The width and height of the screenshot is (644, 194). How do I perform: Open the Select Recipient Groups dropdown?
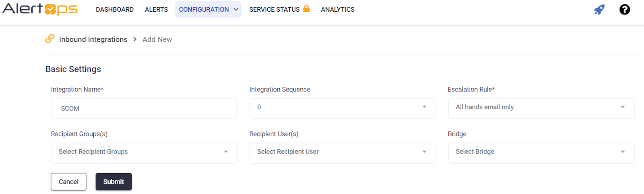[x=144, y=152]
